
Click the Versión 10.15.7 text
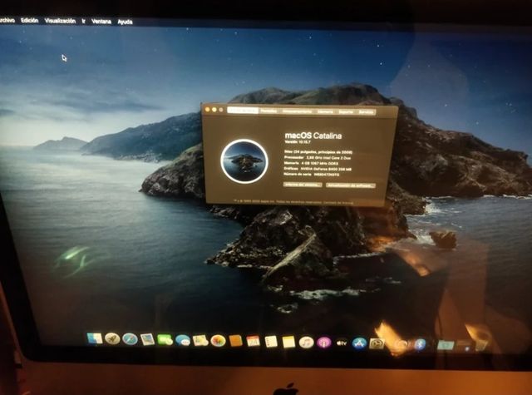(298, 142)
